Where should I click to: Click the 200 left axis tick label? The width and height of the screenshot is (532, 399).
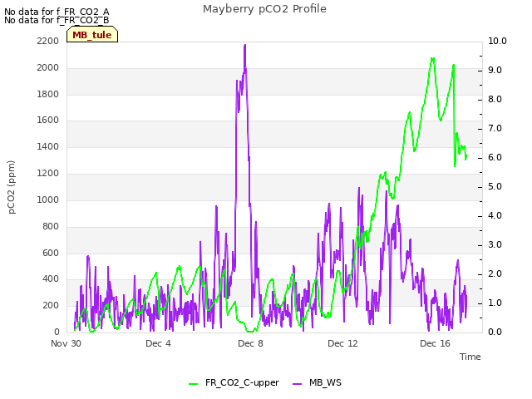coord(51,305)
